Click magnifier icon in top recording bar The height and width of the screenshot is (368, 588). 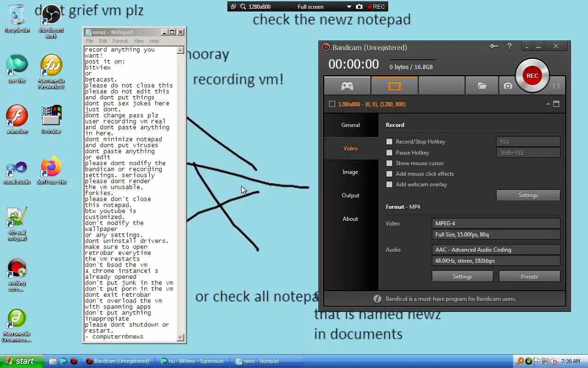[x=242, y=6]
